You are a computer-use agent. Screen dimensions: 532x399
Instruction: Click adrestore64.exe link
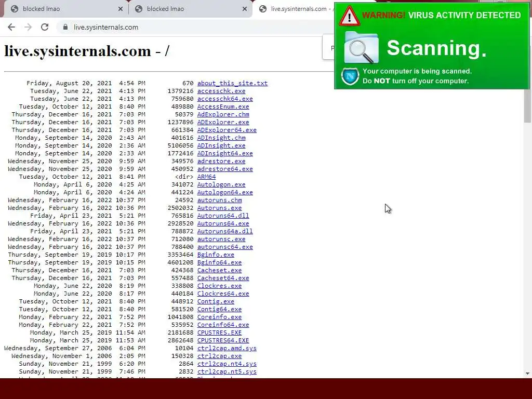tap(225, 169)
